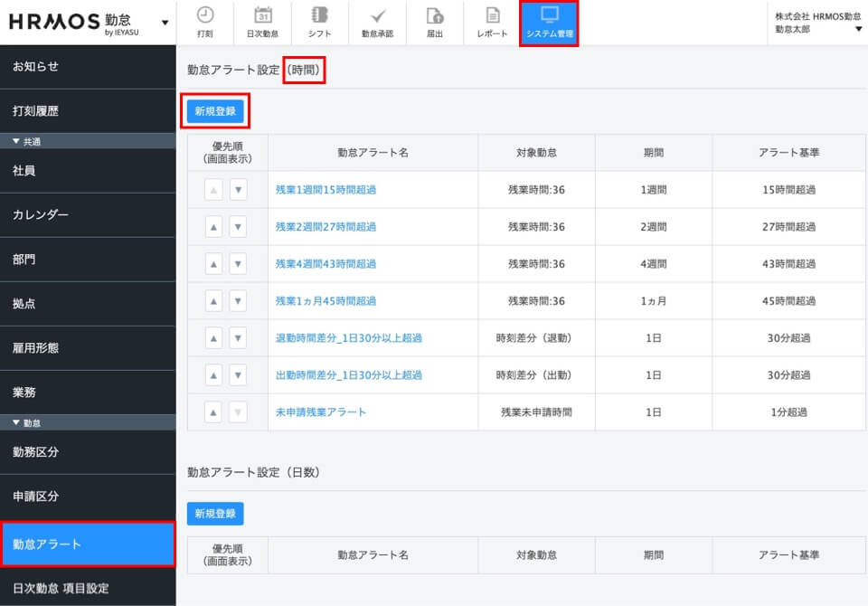This screenshot has width=868, height=606.
Task: Open the 残業1ヵ月45時間超過 alert link
Action: pyautogui.click(x=325, y=300)
